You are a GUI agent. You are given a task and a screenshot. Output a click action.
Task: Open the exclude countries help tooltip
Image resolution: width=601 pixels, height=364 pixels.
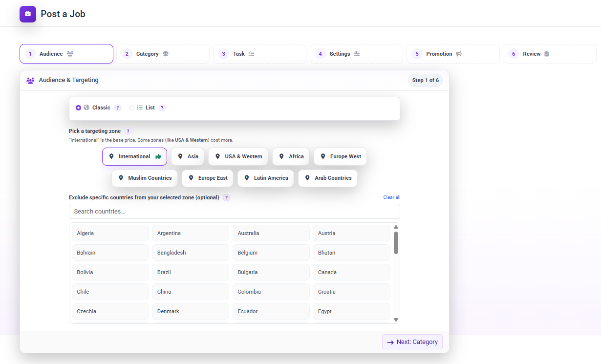point(226,197)
